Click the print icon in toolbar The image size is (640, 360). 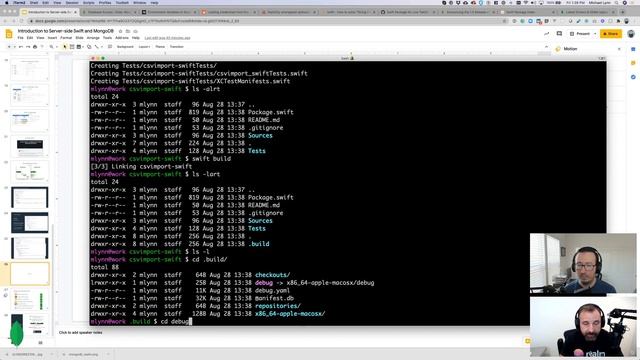click(35, 47)
